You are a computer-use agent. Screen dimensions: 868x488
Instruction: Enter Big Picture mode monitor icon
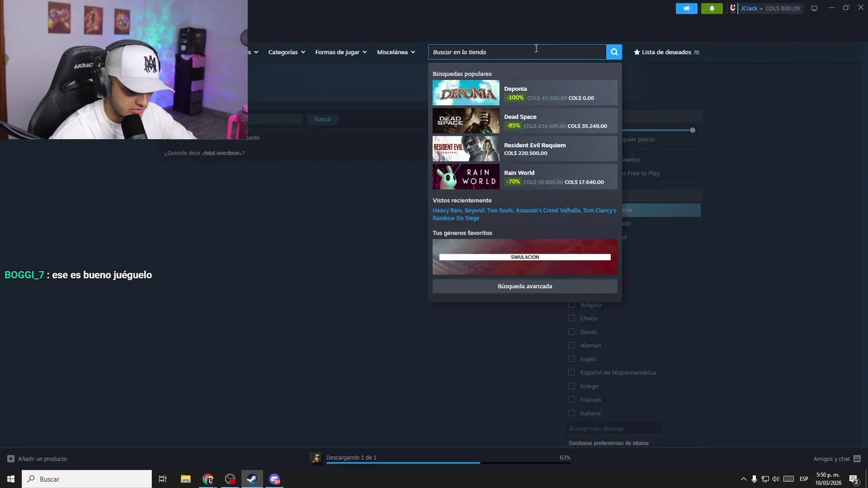coord(814,8)
